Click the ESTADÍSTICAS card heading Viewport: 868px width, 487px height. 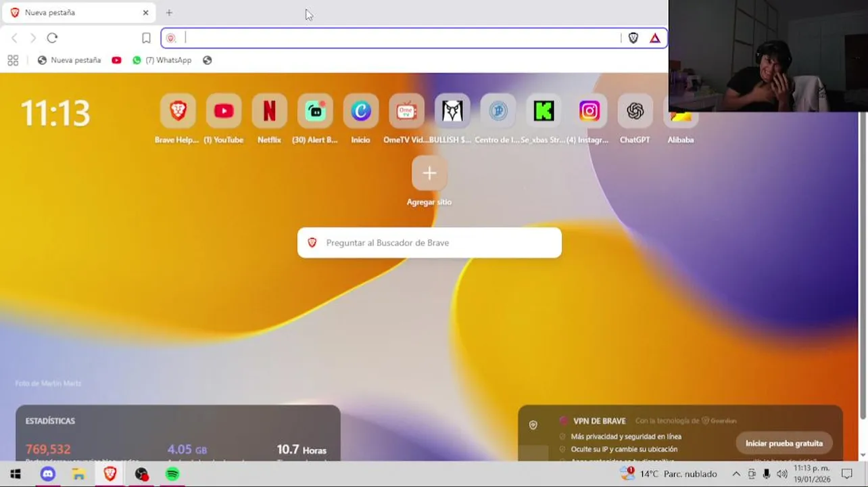click(x=50, y=421)
